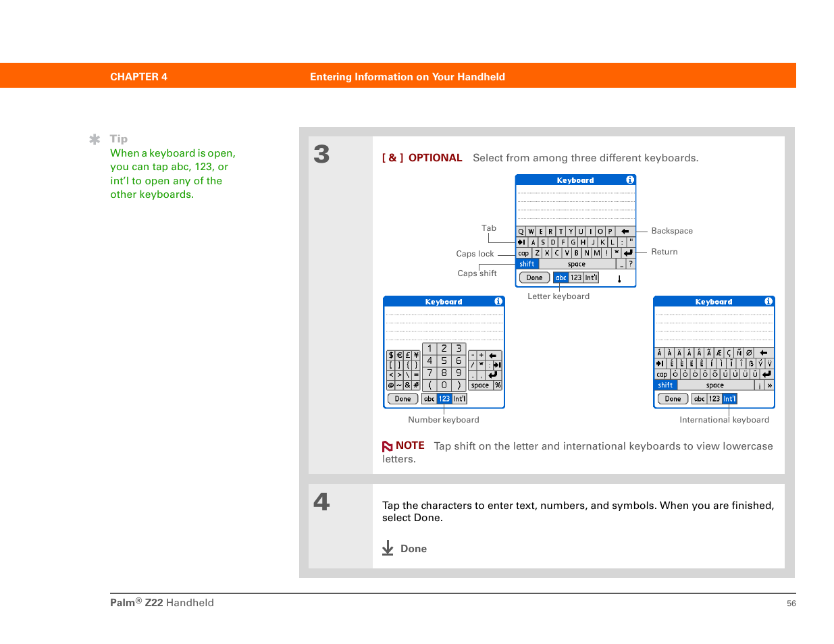Image resolution: width=834 pixels, height=644 pixels.
Task: Tap the info icon on the international keyboard
Action: click(768, 302)
